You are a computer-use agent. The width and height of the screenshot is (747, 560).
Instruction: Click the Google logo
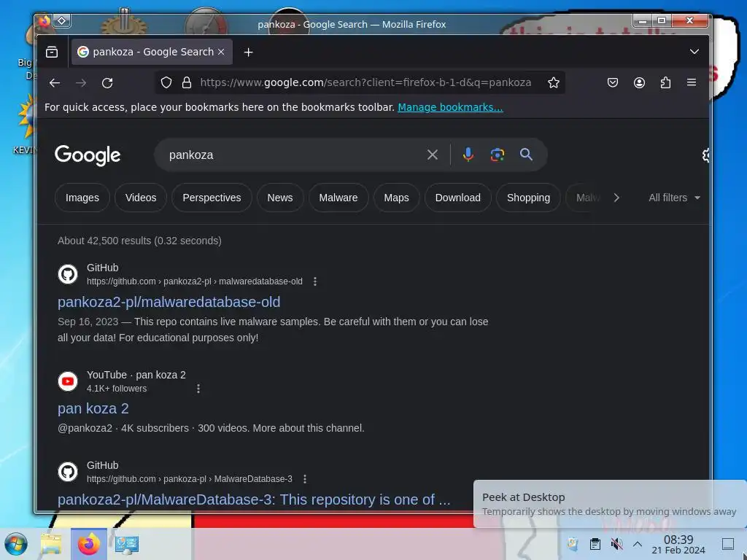[x=88, y=156]
